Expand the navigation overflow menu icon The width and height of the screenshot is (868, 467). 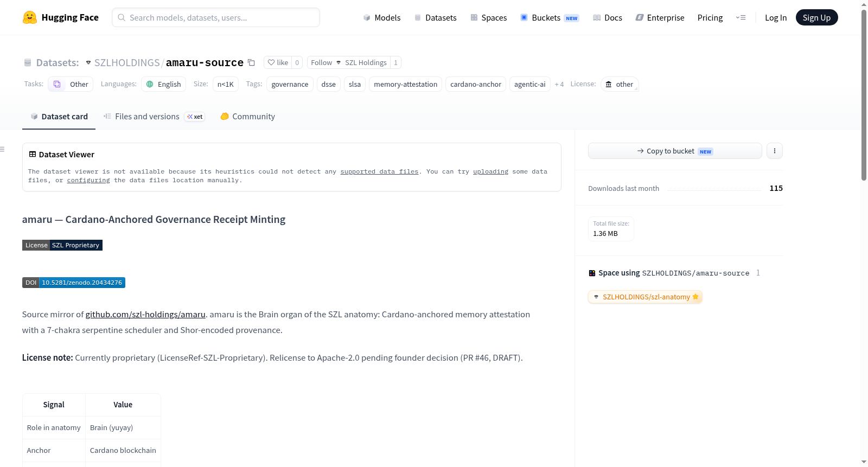[x=741, y=17]
